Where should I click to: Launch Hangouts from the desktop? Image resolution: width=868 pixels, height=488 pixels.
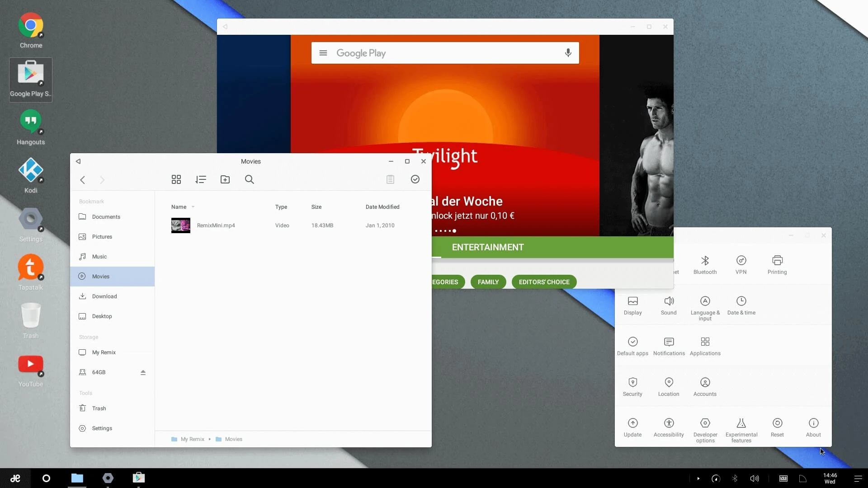click(x=31, y=128)
